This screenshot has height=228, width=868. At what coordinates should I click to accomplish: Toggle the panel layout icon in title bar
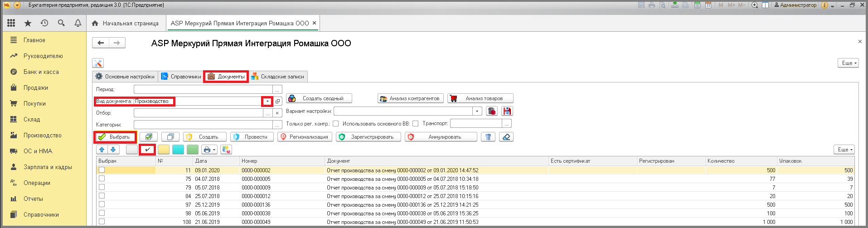tap(766, 5)
